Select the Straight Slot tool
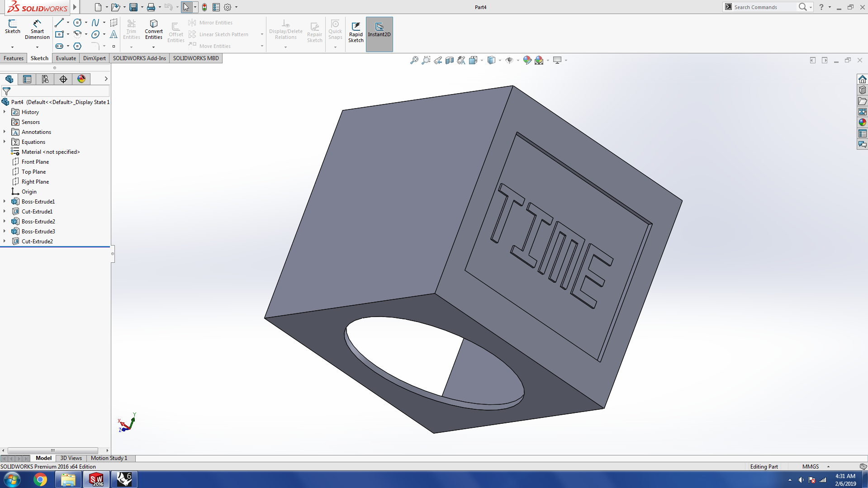This screenshot has width=868, height=488. pyautogui.click(x=59, y=46)
